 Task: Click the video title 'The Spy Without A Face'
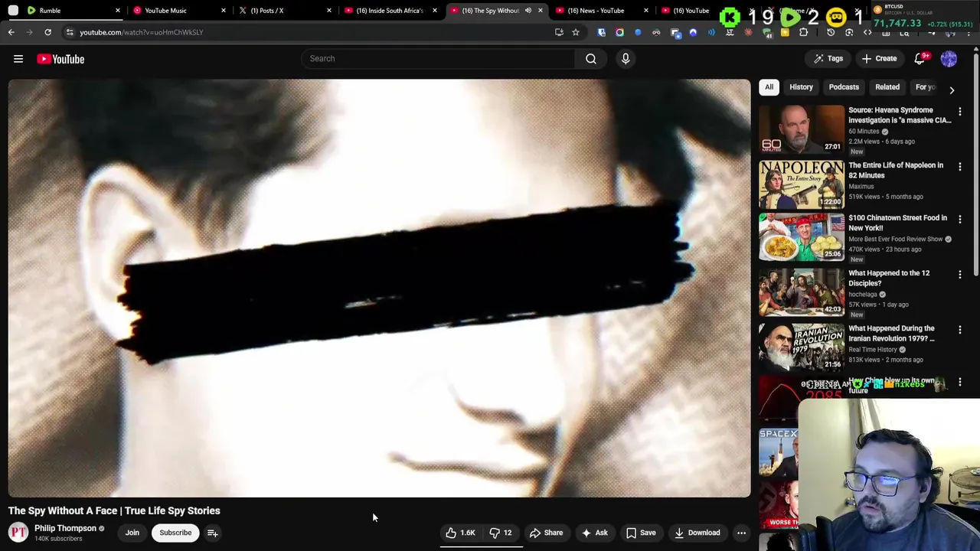[114, 510]
